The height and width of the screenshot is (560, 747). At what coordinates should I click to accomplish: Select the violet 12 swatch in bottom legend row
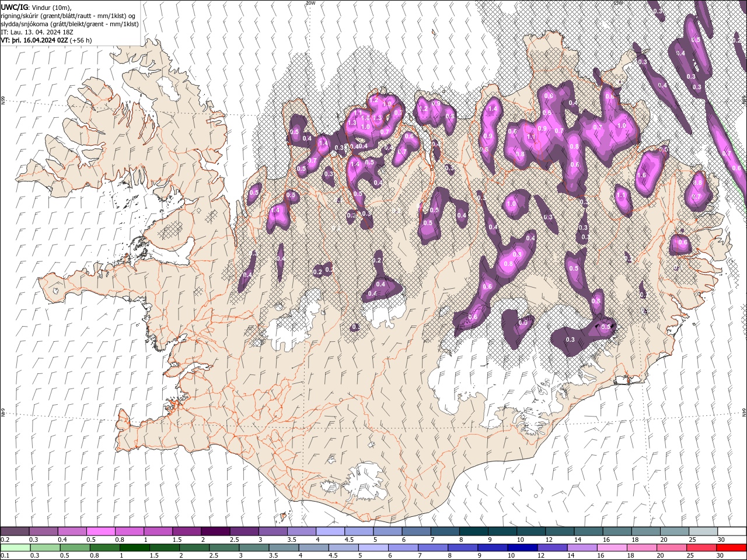[x=551, y=548]
